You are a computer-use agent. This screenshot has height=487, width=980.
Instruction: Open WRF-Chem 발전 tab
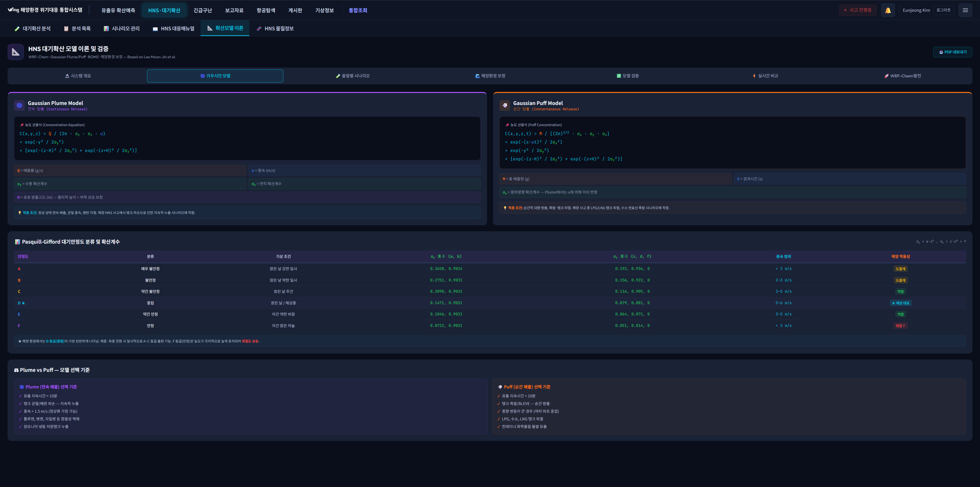pos(902,76)
